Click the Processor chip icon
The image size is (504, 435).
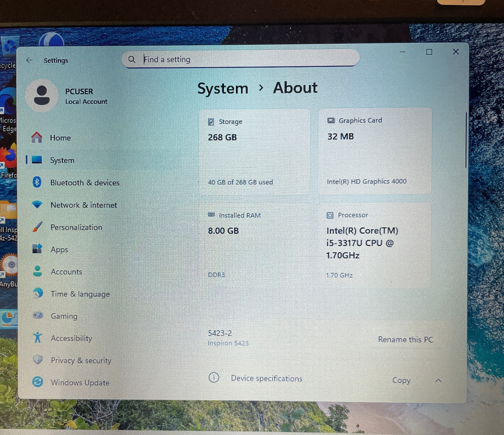pyautogui.click(x=330, y=215)
